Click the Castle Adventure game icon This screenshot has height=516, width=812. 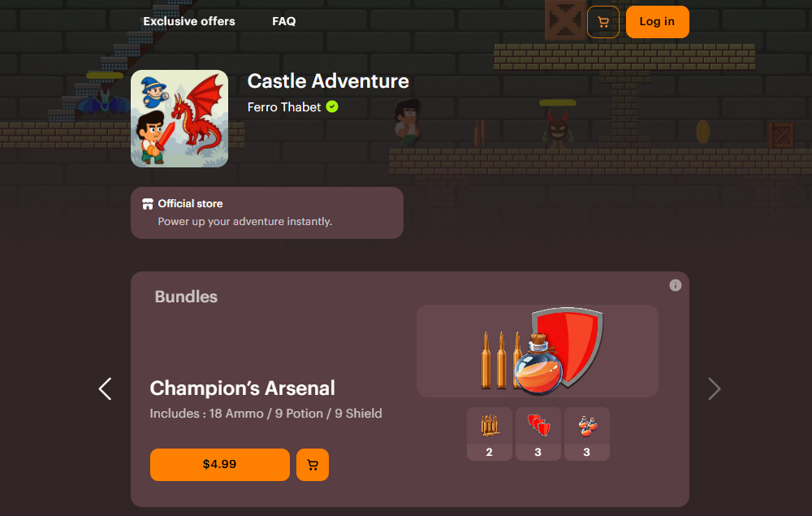pos(179,119)
